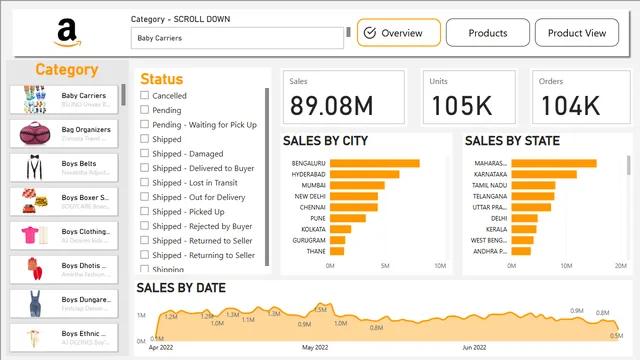Click the 1.5M peak label on date chart

coord(321,309)
